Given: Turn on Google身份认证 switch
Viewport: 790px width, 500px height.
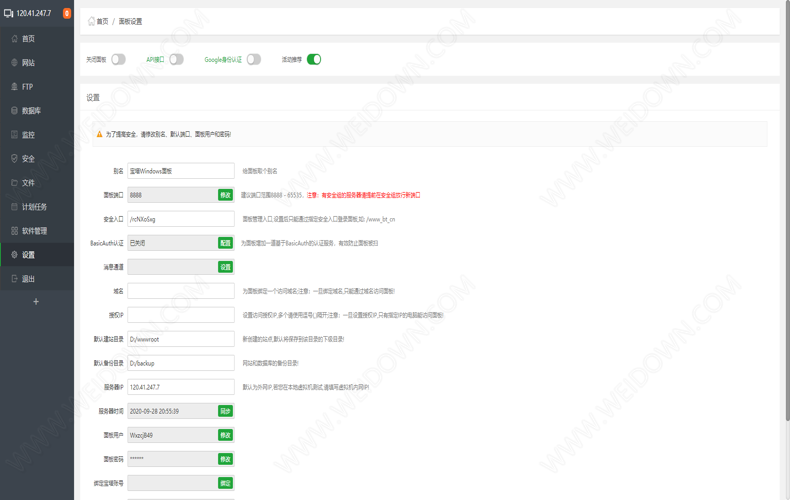Looking at the screenshot, I should tap(254, 59).
